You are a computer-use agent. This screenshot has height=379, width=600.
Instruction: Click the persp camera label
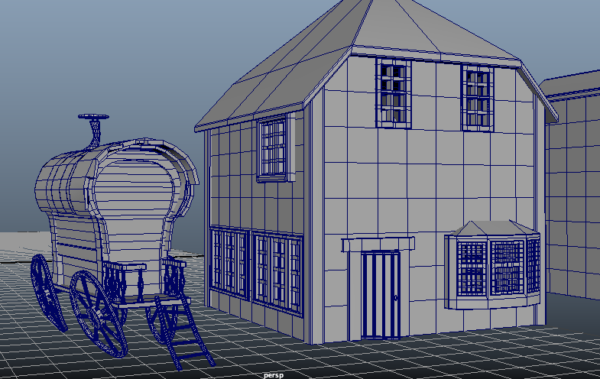click(x=274, y=376)
